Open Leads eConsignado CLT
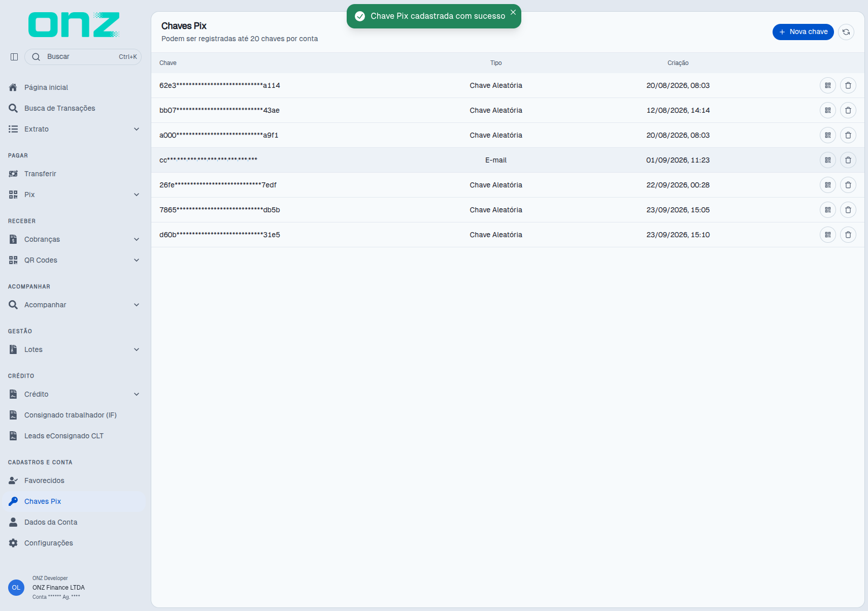The image size is (868, 611). [74, 436]
